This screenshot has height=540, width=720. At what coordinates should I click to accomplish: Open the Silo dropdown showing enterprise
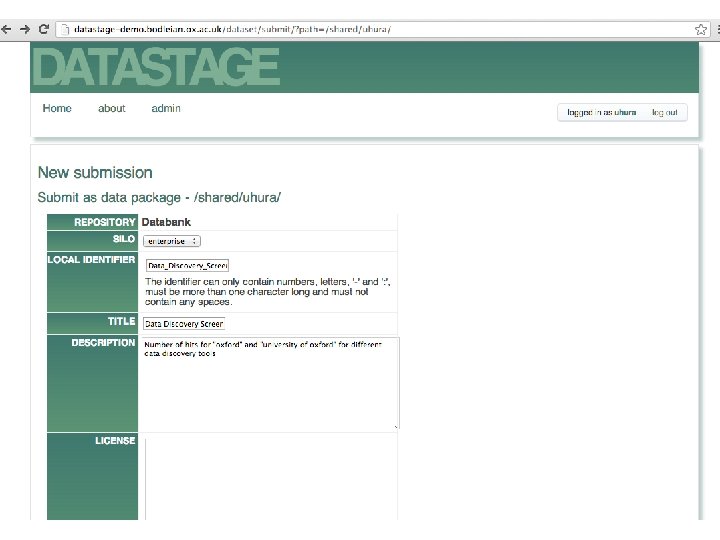(172, 241)
